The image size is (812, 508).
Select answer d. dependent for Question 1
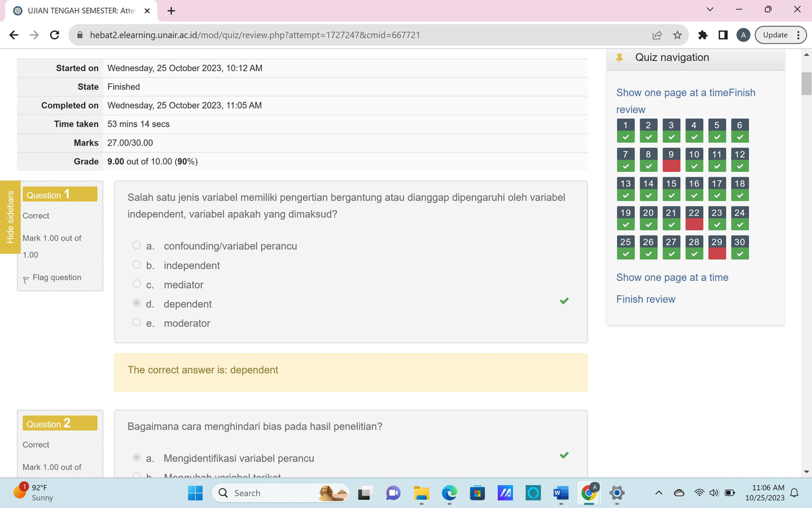tap(136, 303)
